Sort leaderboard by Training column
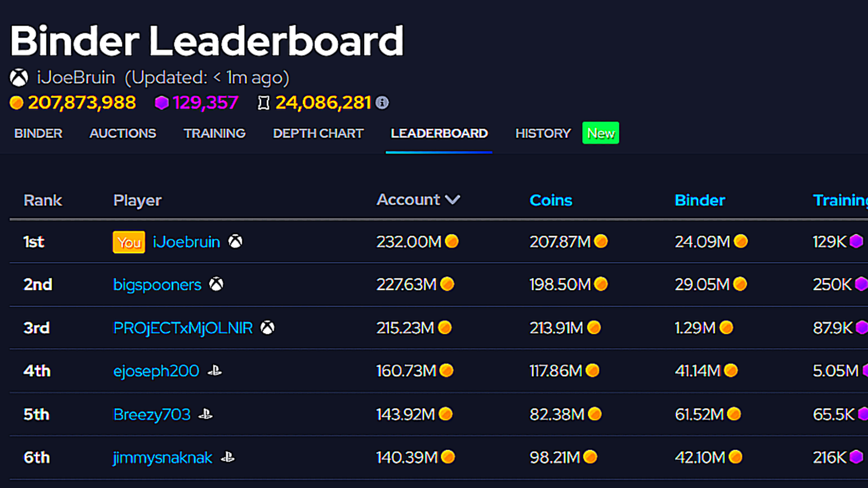This screenshot has height=488, width=868. (839, 200)
